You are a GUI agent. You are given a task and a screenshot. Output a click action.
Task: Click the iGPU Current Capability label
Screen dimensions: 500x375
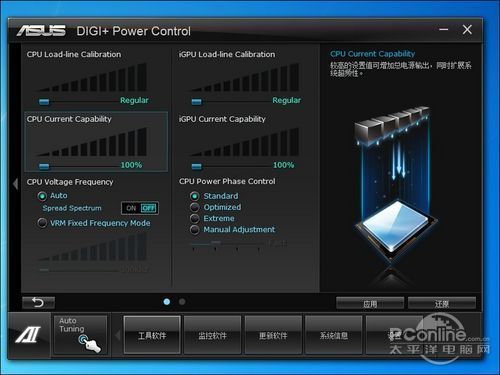pos(222,119)
